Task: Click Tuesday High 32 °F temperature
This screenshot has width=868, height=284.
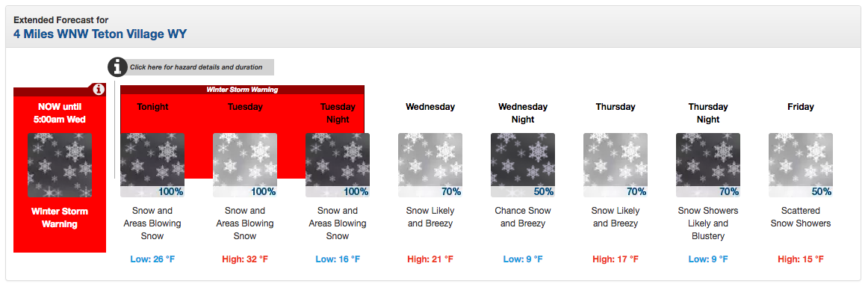Action: 245,259
